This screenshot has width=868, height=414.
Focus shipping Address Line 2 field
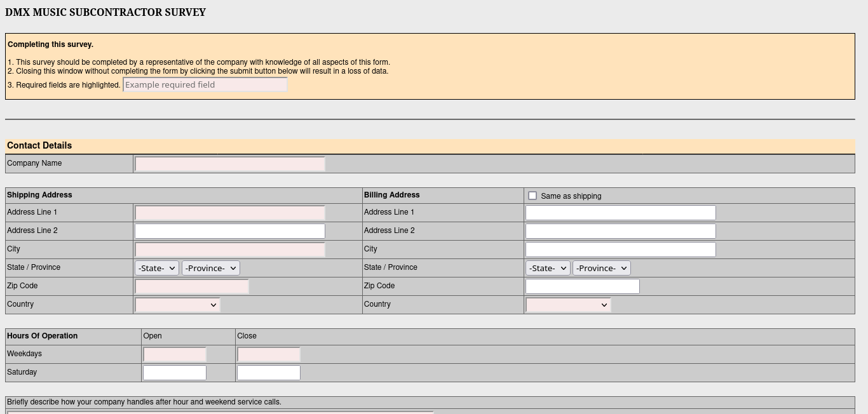[229, 231]
